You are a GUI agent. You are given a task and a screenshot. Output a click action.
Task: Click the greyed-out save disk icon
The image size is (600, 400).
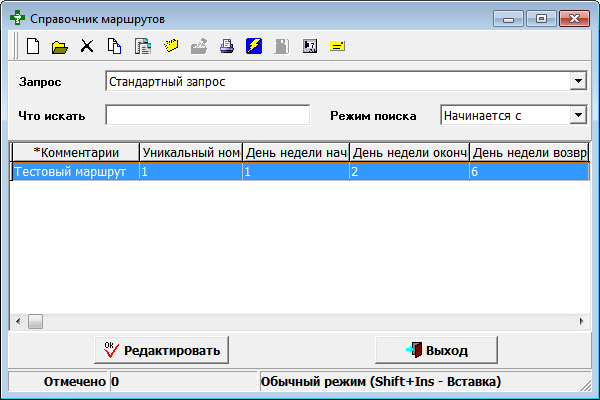pyautogui.click(x=282, y=46)
